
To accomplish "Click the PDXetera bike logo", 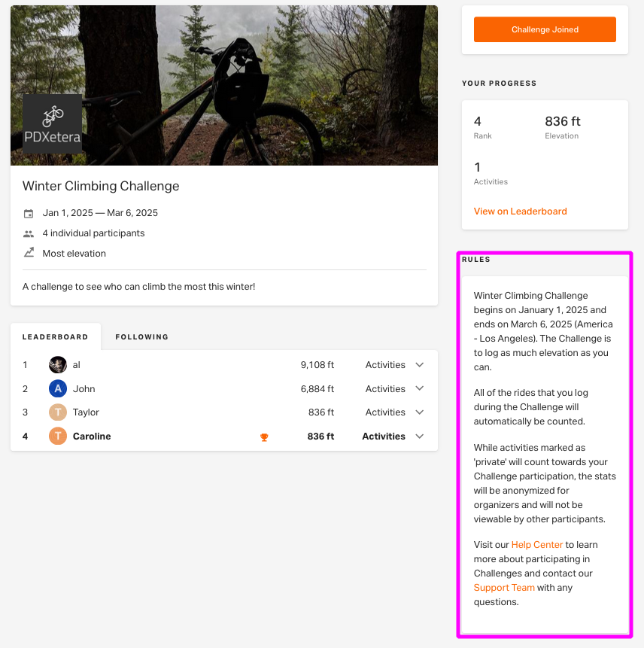I will click(x=52, y=124).
